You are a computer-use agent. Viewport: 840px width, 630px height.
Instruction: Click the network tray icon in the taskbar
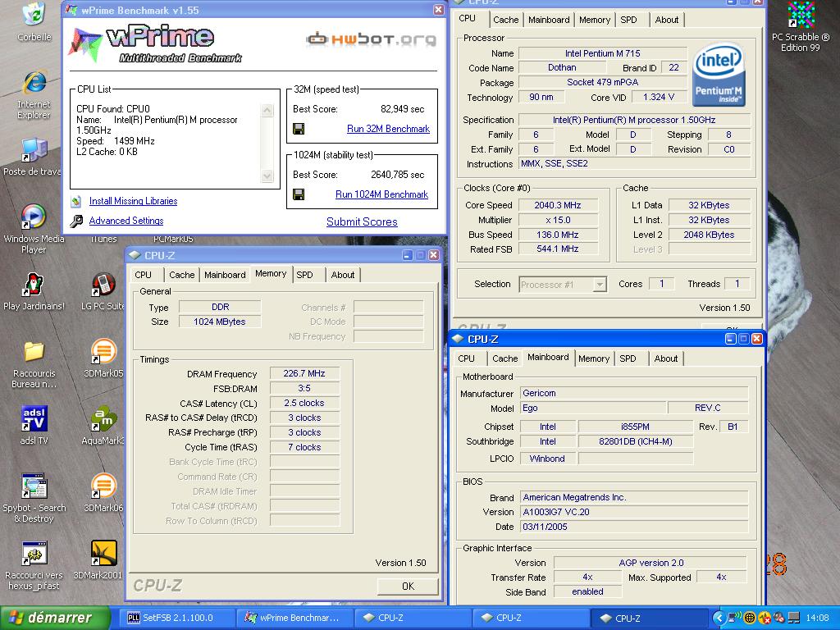coord(734,618)
